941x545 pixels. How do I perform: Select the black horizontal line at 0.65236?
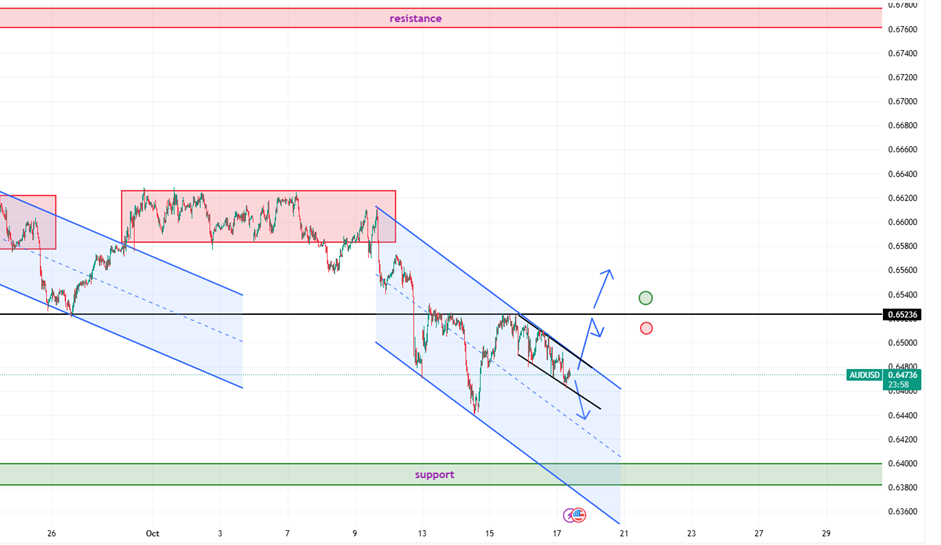coord(250,314)
